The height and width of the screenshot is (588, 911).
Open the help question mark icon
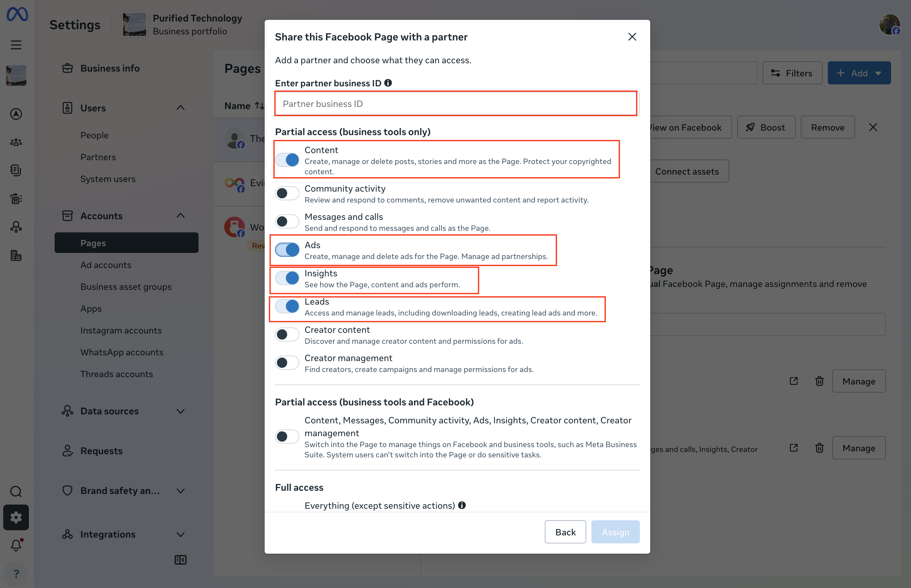(x=16, y=574)
